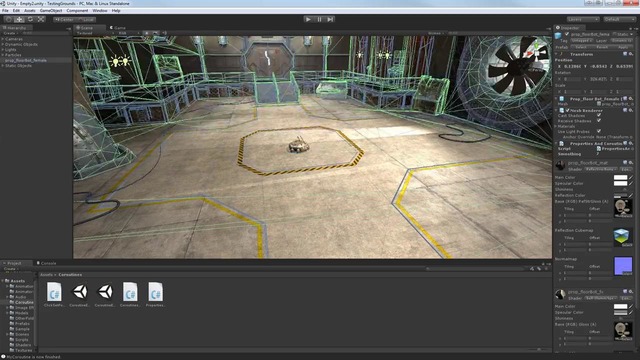Toggle pivot mode Center button
The width and height of the screenshot is (640, 360).
[x=65, y=20]
